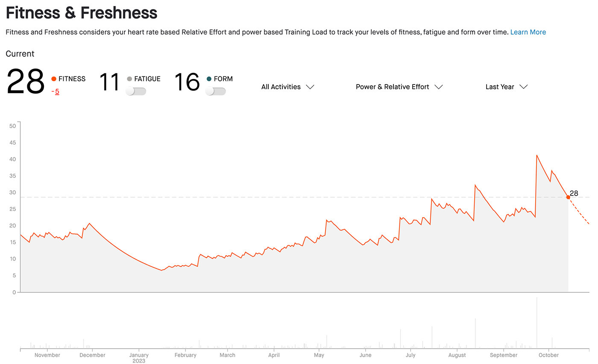Open the Power & Relative Effort dropdown
The image size is (598, 364).
399,87
